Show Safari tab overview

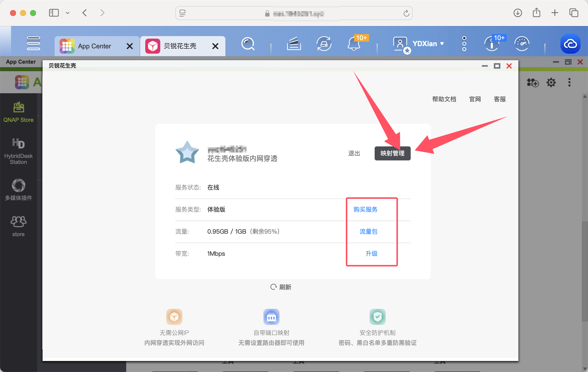tap(573, 13)
